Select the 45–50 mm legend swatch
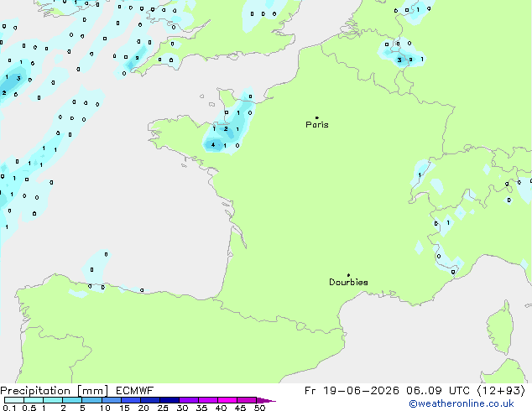 [247, 400]
